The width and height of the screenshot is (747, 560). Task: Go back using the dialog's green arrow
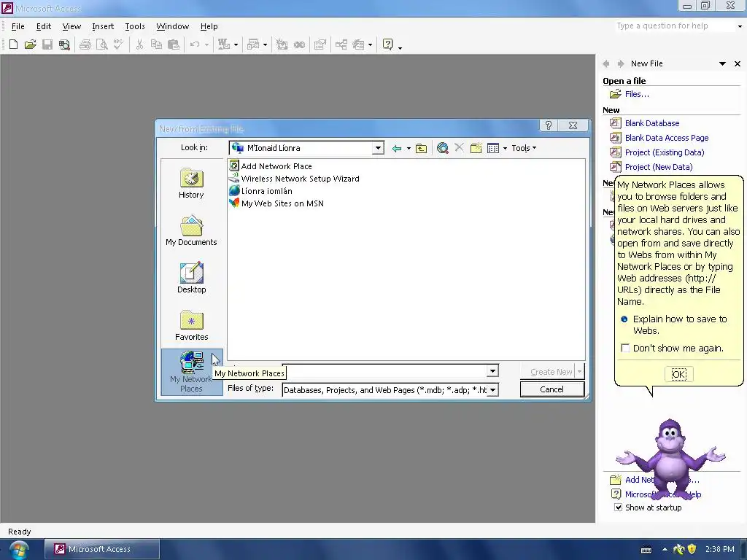pos(396,149)
